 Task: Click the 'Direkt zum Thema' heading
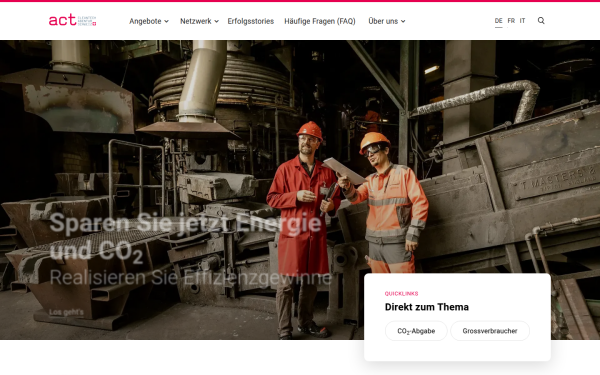(427, 307)
